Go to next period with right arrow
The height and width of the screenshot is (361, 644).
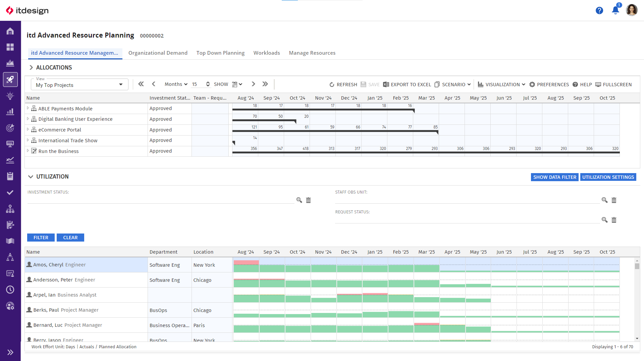click(x=253, y=84)
